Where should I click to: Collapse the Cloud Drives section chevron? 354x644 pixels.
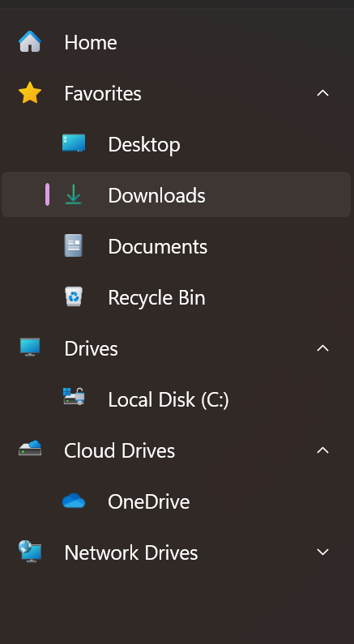[322, 450]
